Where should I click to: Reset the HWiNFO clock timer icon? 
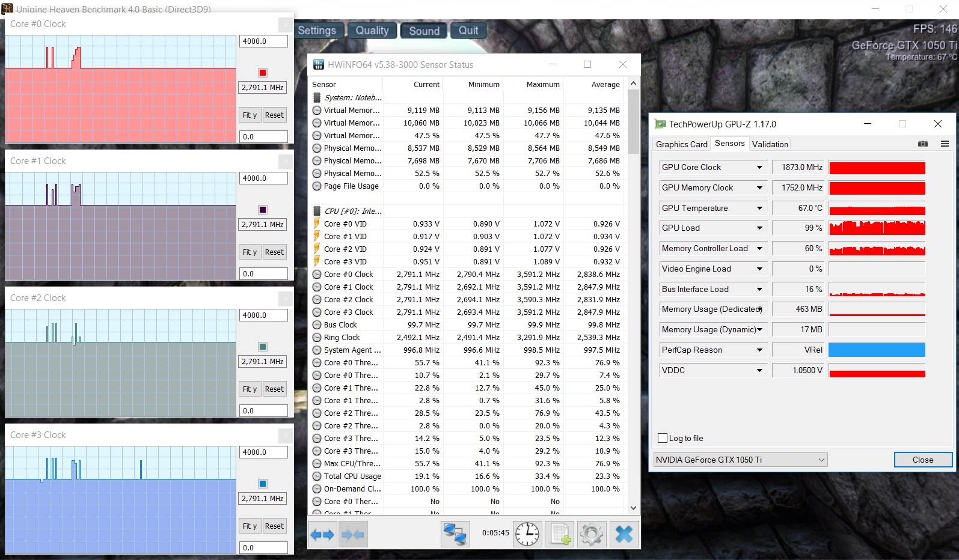[x=527, y=534]
